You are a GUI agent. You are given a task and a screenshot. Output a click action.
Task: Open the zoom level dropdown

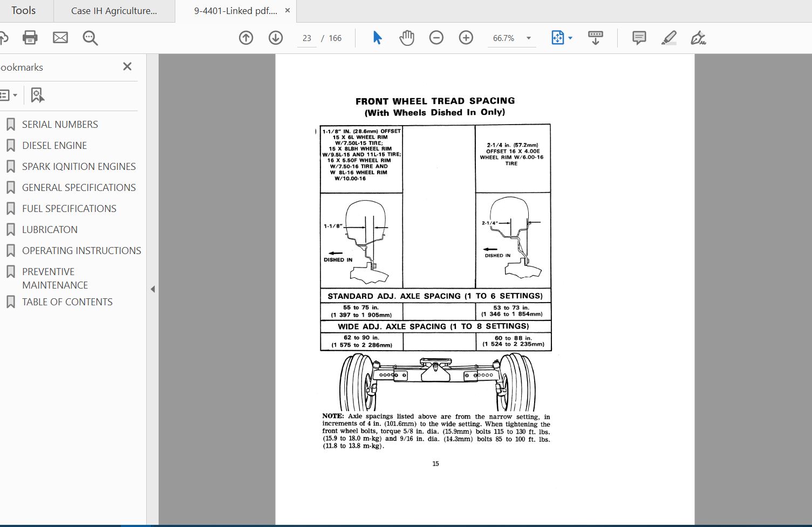[x=529, y=38]
